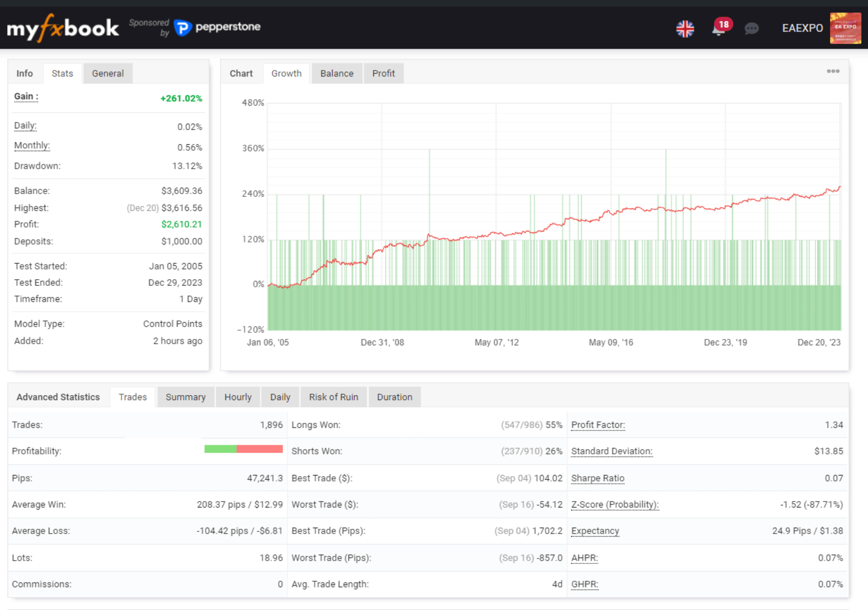Viewport: 868px width, 610px height.
Task: Click the Expectancy label
Action: pos(595,531)
